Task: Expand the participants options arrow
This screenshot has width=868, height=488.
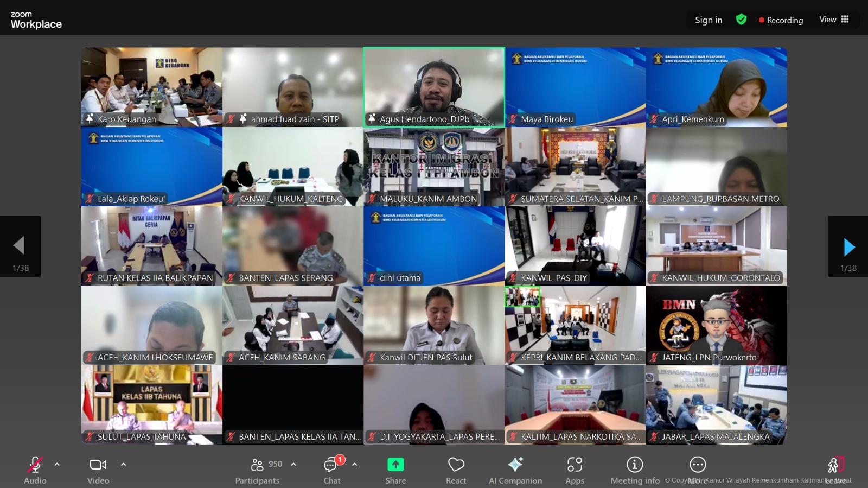Action: (293, 465)
